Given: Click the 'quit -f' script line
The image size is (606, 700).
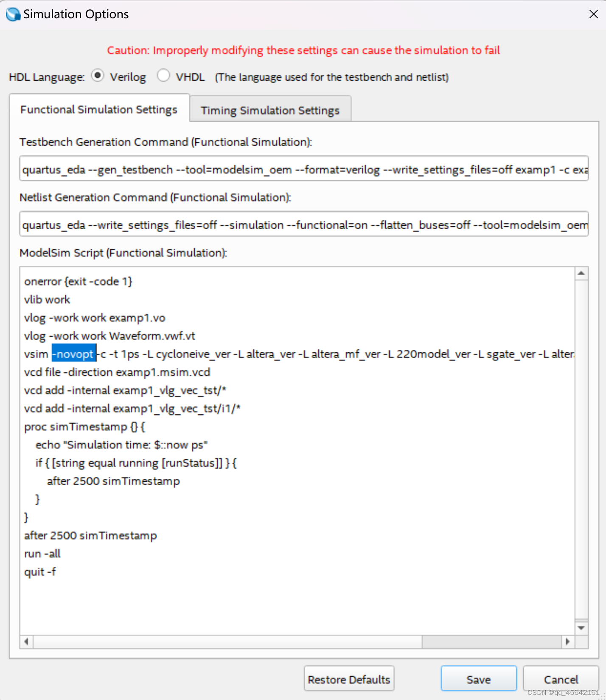Looking at the screenshot, I should point(40,572).
